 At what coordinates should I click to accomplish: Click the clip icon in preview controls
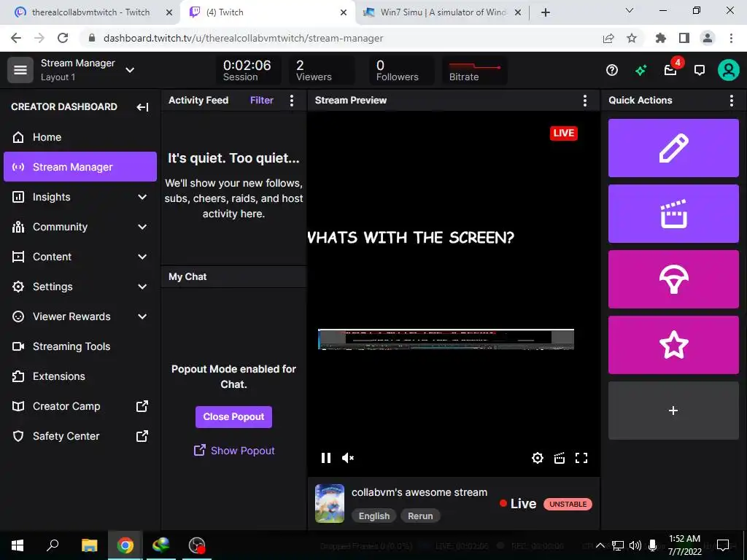point(560,458)
